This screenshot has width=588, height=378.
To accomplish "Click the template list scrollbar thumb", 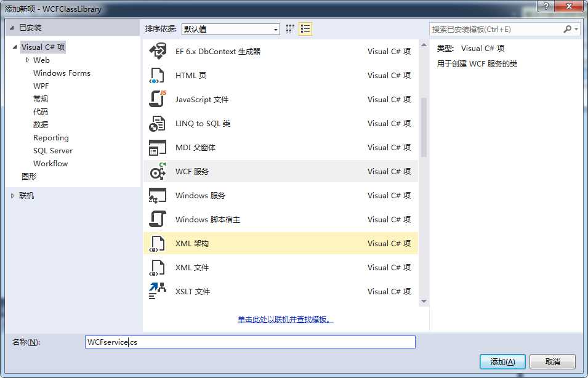I will (424, 127).
